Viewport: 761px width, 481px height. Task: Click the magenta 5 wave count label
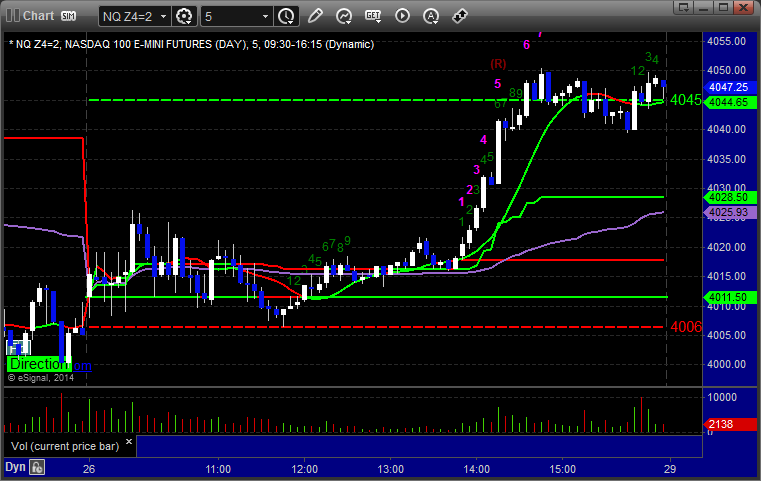click(497, 83)
